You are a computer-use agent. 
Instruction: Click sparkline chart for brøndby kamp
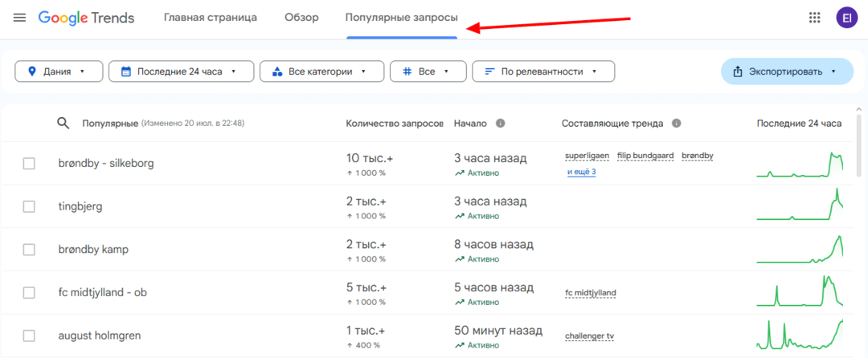coord(800,249)
